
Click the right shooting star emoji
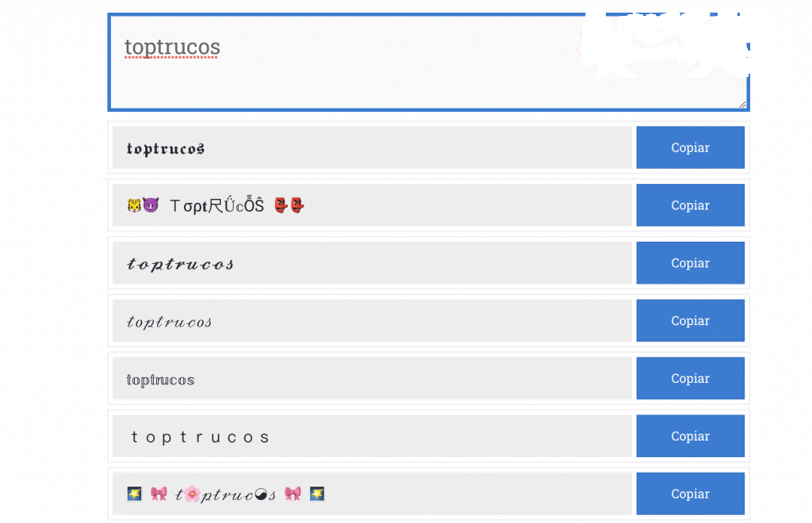317,494
